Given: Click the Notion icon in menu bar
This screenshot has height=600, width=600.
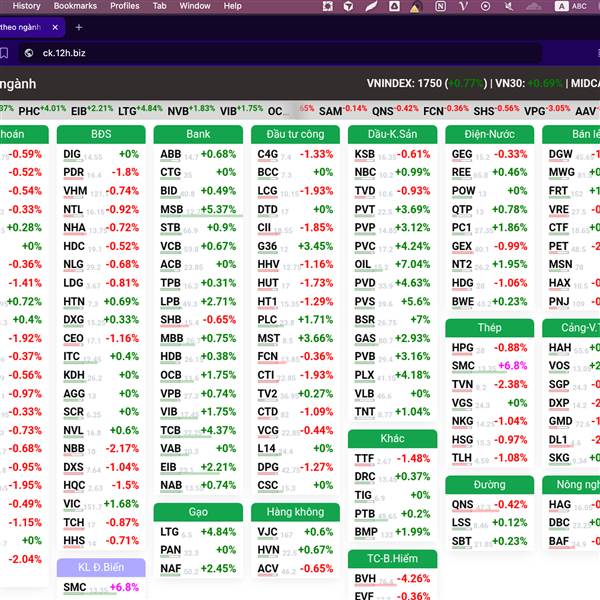Looking at the screenshot, I should tap(440, 6).
